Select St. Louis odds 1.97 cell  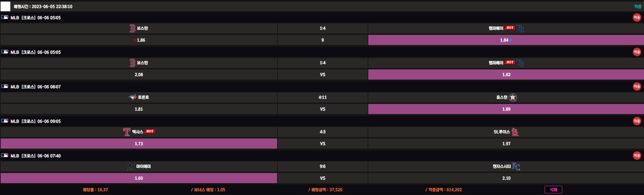coord(506,144)
